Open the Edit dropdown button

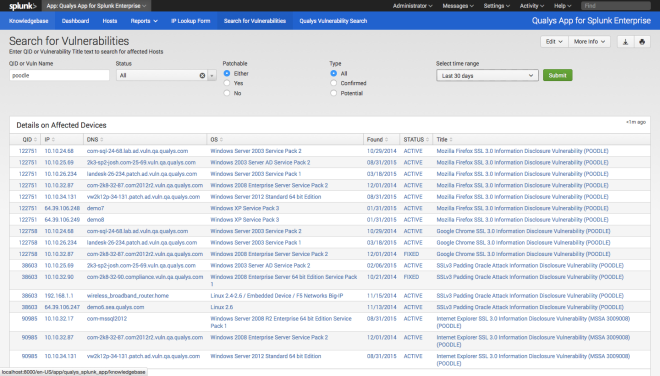pos(554,42)
